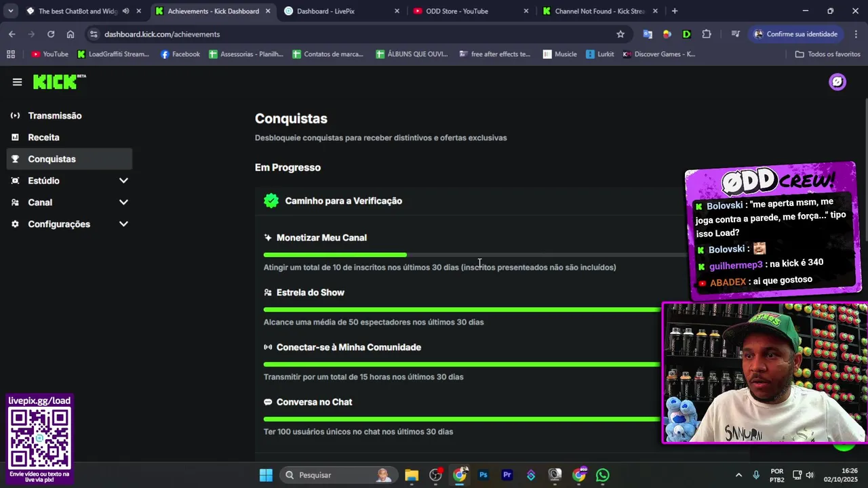Expand the Canal chevron
Screen dimensions: 868x488
(123, 203)
